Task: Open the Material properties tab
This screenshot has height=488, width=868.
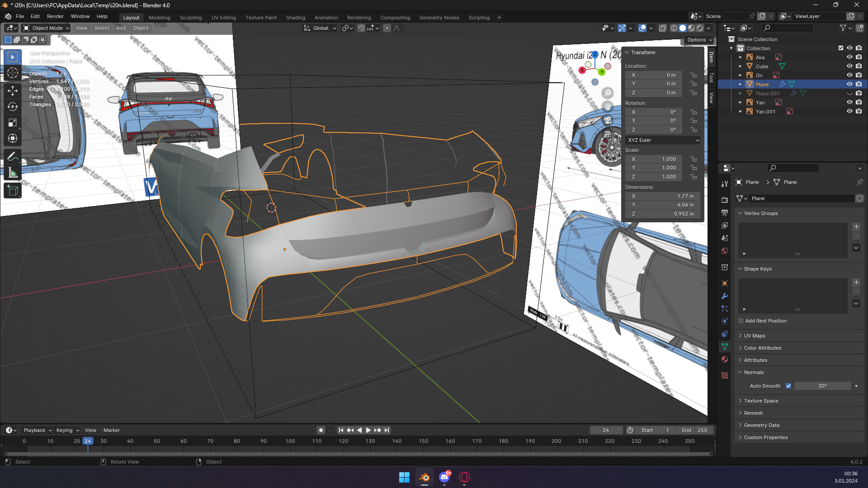Action: (725, 359)
